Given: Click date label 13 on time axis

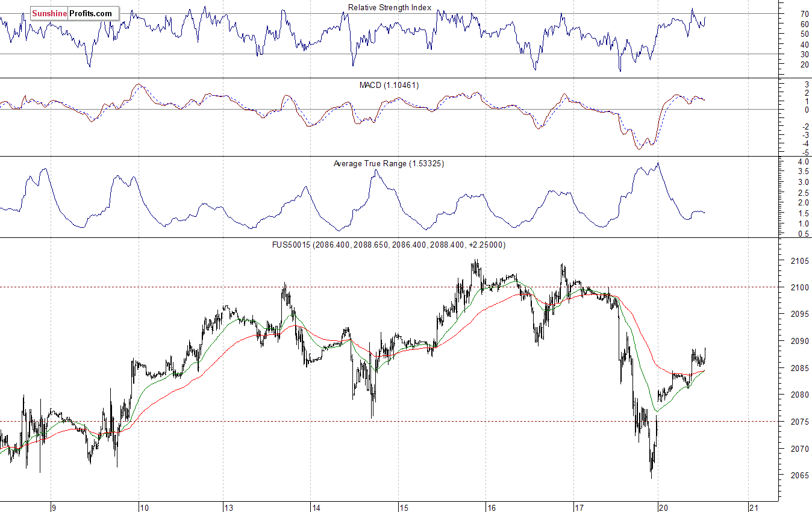Looking at the screenshot, I should click(229, 507).
